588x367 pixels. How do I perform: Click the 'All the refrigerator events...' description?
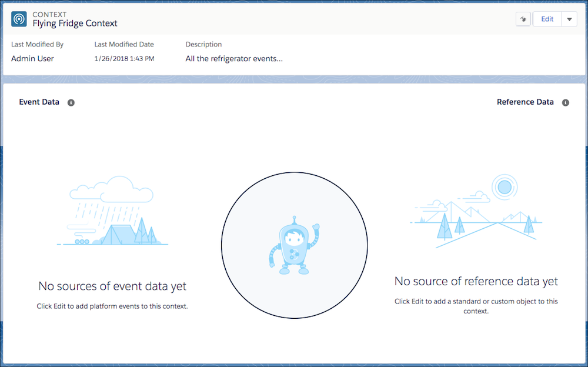tap(234, 59)
